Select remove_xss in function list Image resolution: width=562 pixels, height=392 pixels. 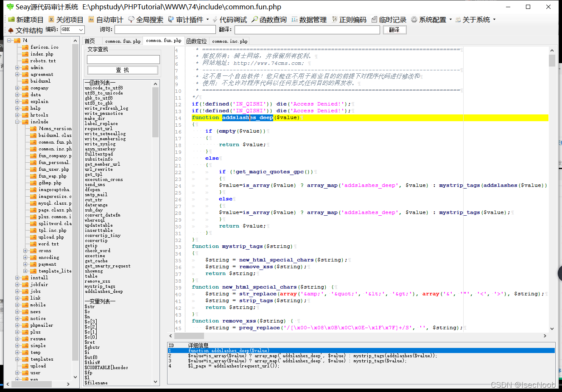click(98, 281)
